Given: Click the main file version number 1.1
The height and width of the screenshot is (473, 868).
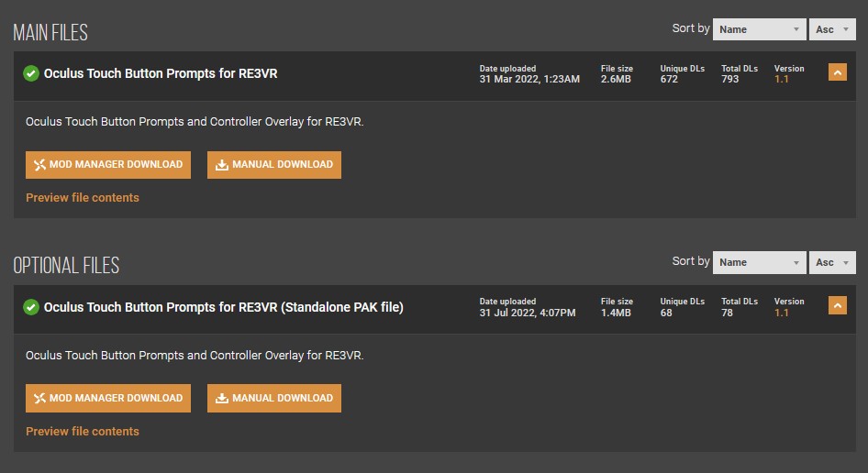Looking at the screenshot, I should 781,80.
